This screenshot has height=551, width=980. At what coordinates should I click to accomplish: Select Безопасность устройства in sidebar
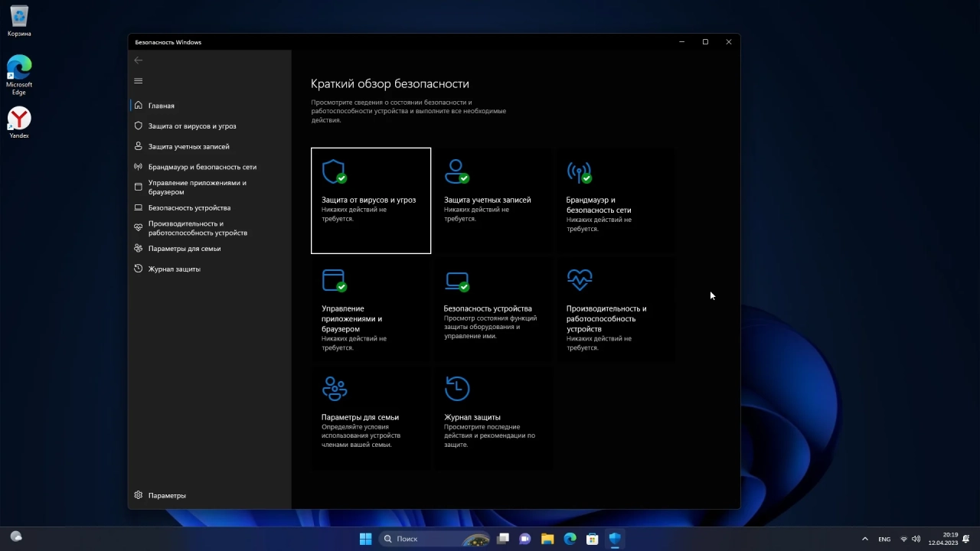coord(210,207)
